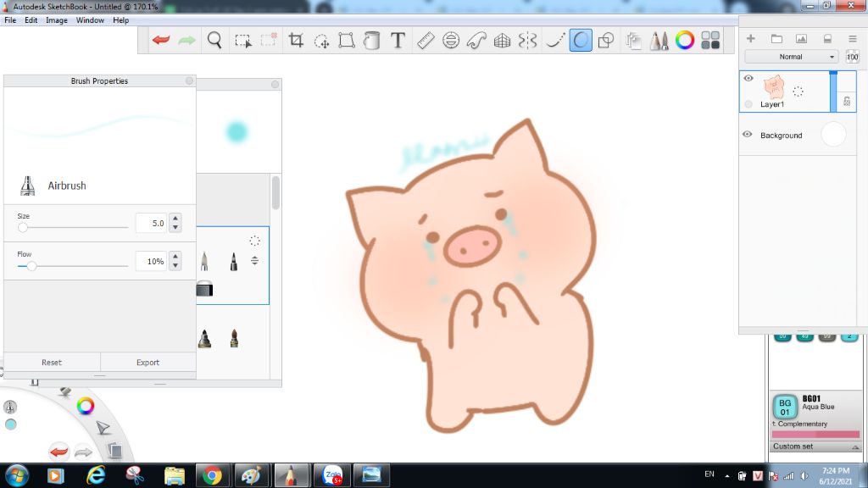Close the Brush Library panel
The image size is (868, 488).
point(275,84)
